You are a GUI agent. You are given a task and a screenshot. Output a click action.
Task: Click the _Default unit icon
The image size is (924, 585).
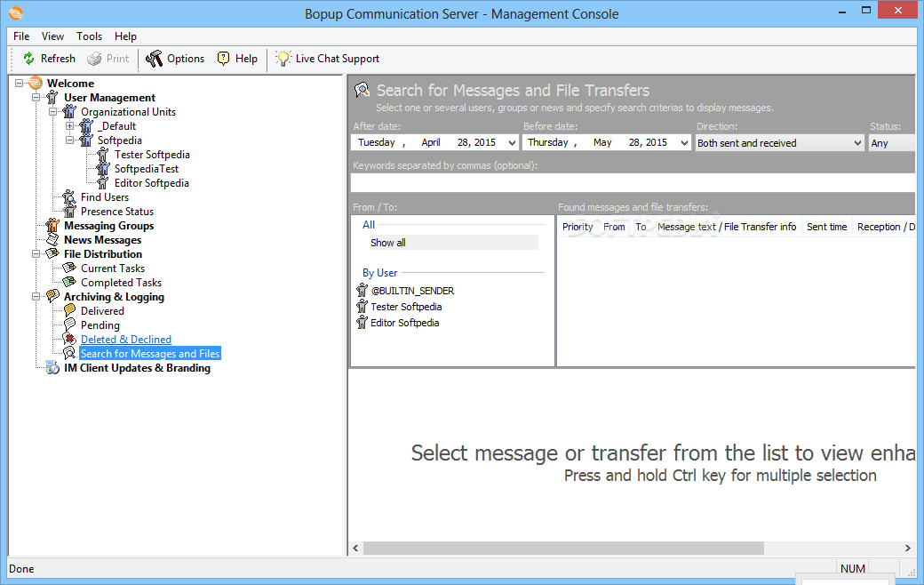point(86,125)
